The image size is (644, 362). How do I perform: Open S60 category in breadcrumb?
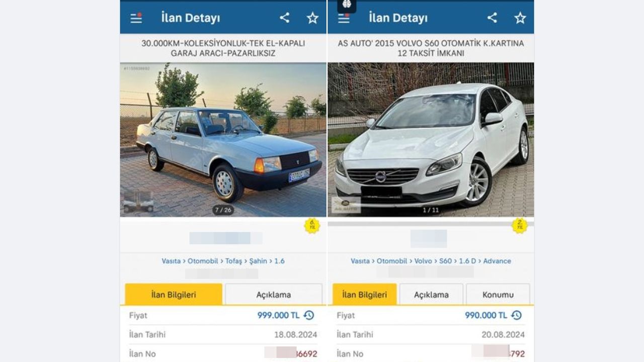click(445, 261)
